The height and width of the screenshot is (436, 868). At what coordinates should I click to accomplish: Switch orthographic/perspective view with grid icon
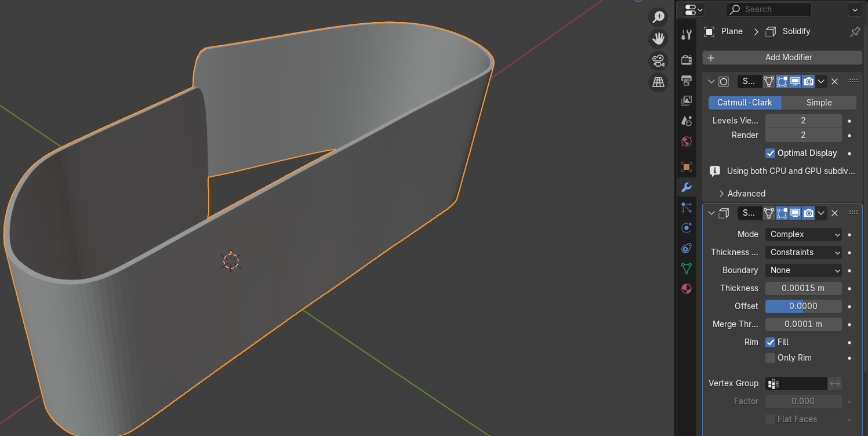(658, 82)
